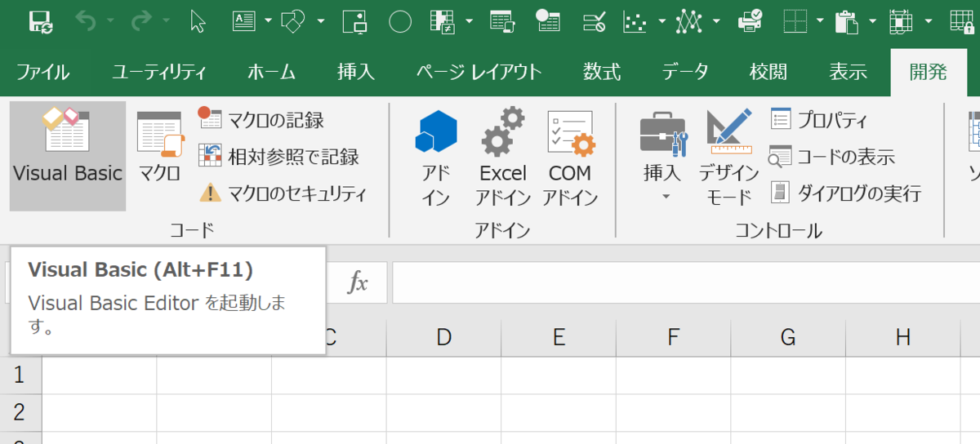Switch to the ユーティリティ tab
This screenshot has height=444, width=980.
point(159,72)
